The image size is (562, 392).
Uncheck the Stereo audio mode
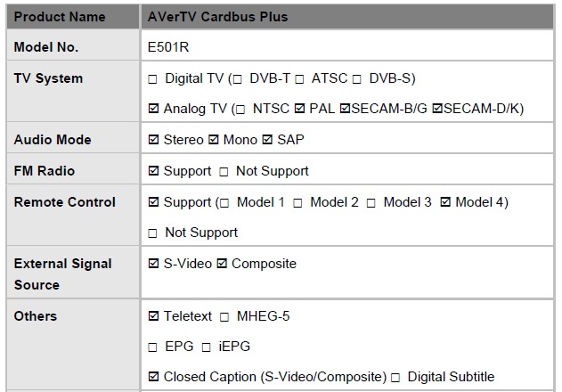click(x=153, y=141)
